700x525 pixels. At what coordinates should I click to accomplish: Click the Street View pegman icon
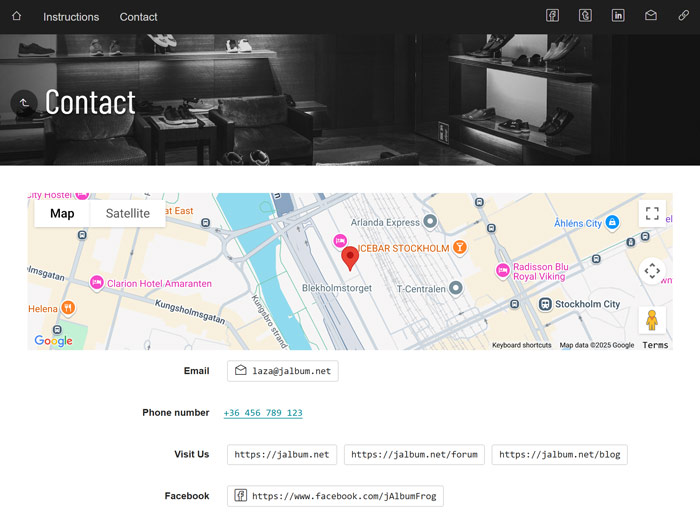click(652, 321)
